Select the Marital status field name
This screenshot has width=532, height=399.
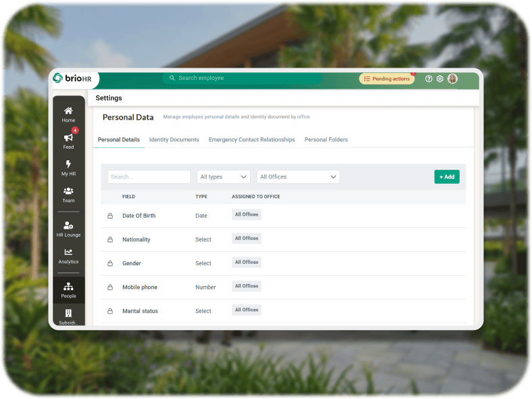click(140, 311)
